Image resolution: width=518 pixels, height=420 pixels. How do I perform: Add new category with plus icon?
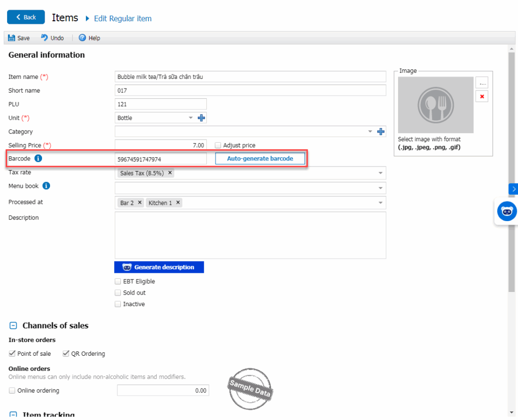pyautogui.click(x=381, y=132)
